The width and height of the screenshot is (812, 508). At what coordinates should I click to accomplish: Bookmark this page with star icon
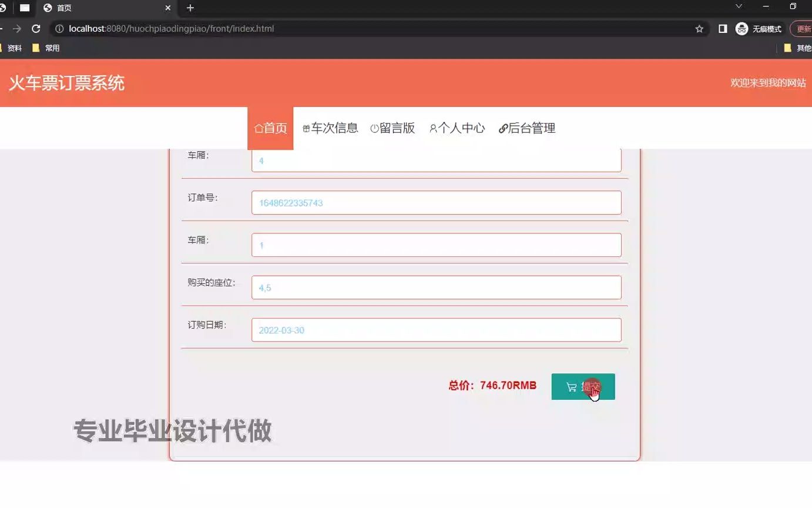pos(699,29)
